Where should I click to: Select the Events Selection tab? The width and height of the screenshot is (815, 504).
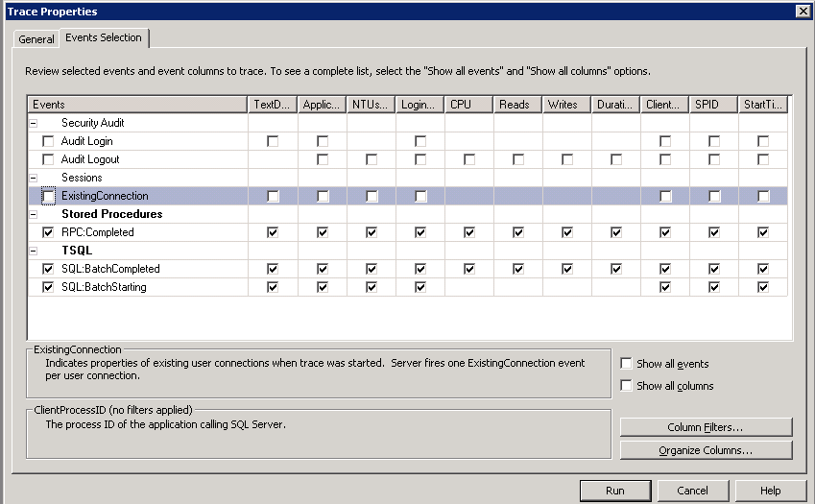coord(104,37)
